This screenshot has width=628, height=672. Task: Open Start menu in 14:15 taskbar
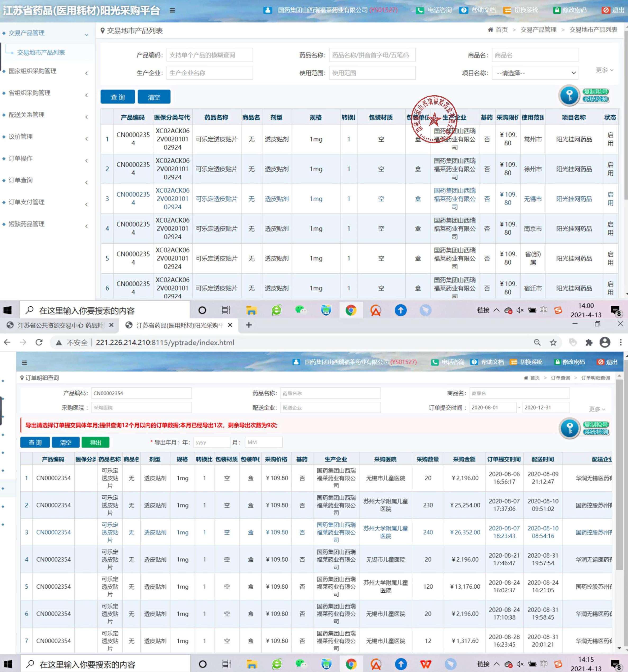8,664
